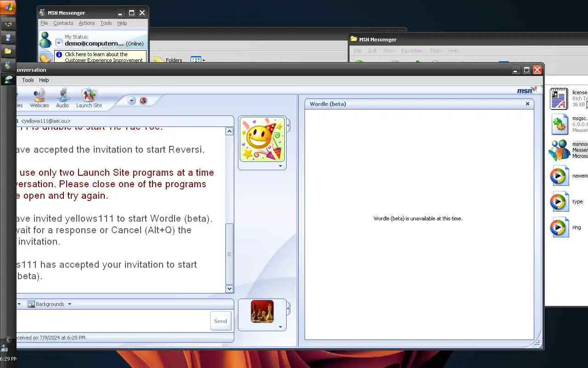Click the green buddy avatar in Messenger
The width and height of the screenshot is (588, 368).
click(x=45, y=40)
